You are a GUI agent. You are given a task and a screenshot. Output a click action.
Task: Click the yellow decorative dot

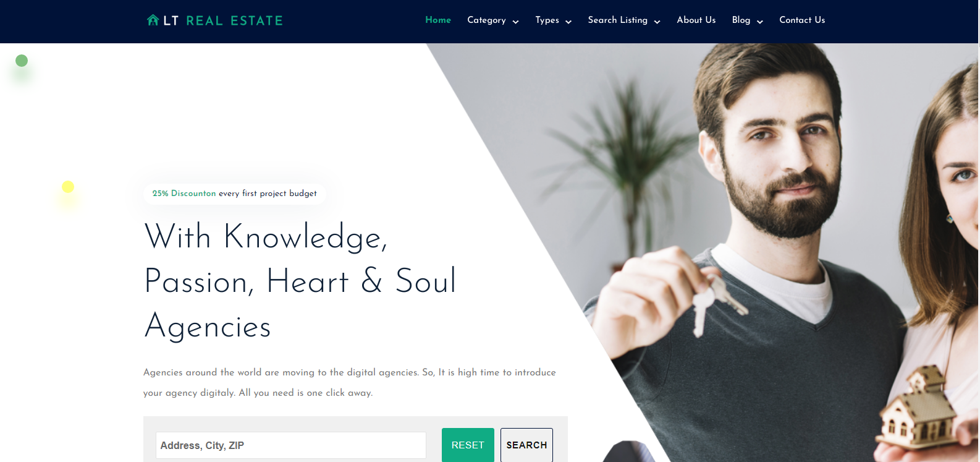pos(68,187)
